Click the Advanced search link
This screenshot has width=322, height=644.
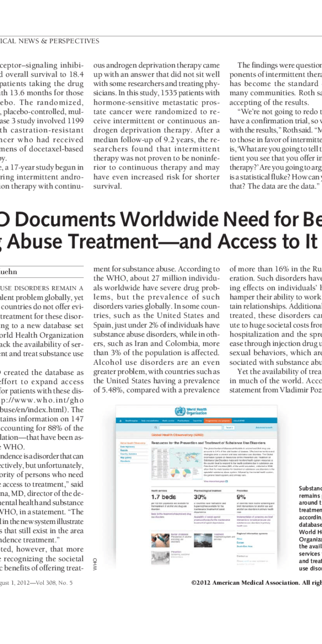[263, 427]
